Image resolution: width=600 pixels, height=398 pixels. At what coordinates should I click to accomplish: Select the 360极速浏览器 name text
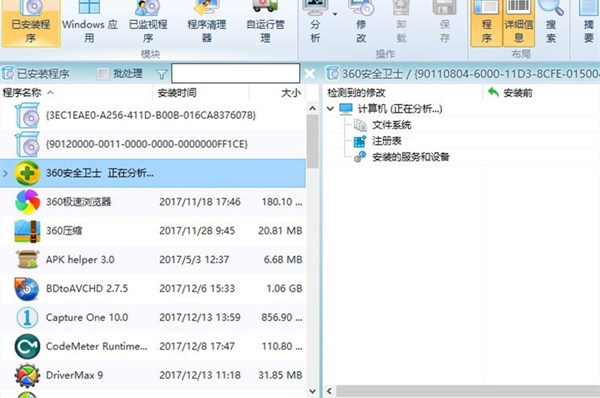pos(79,202)
